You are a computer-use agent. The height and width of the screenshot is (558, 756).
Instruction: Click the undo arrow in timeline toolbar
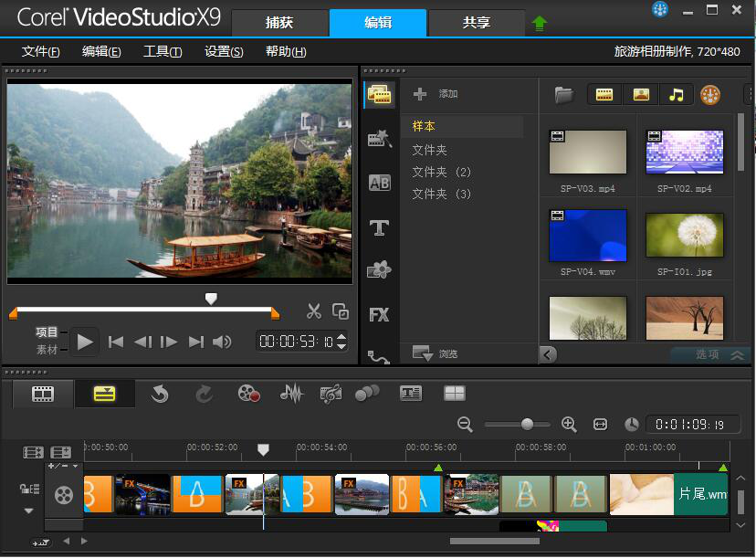(160, 394)
